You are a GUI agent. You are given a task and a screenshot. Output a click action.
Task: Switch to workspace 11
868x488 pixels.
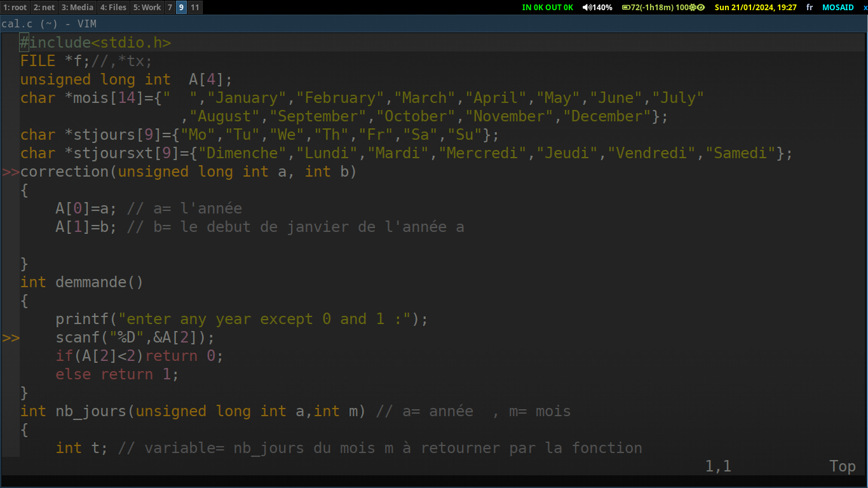[194, 8]
